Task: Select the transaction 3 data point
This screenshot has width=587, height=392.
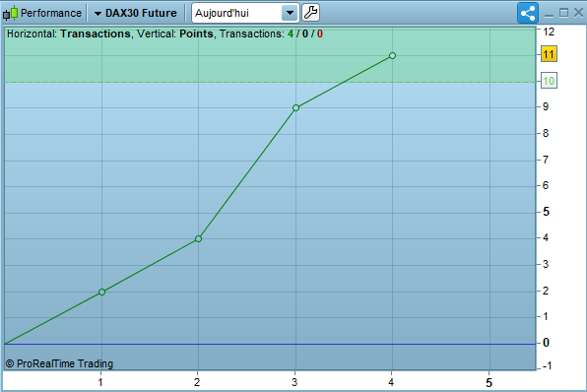Action: [295, 107]
